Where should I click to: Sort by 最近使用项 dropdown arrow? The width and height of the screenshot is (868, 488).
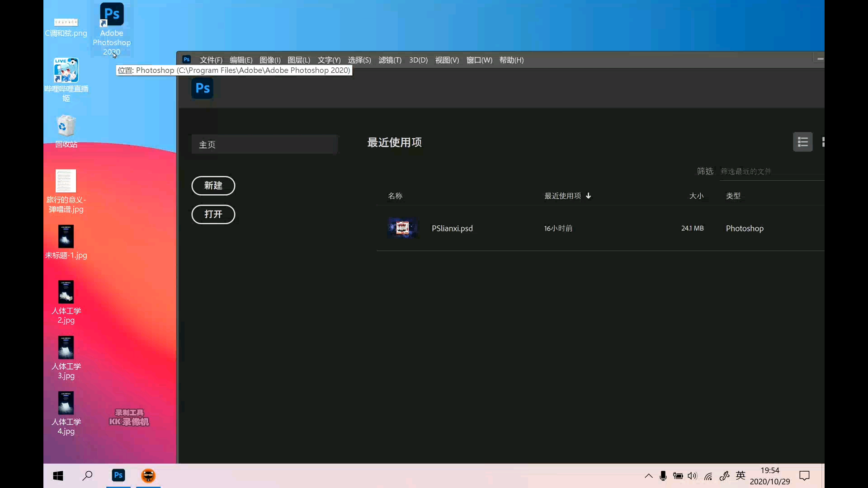pos(589,196)
